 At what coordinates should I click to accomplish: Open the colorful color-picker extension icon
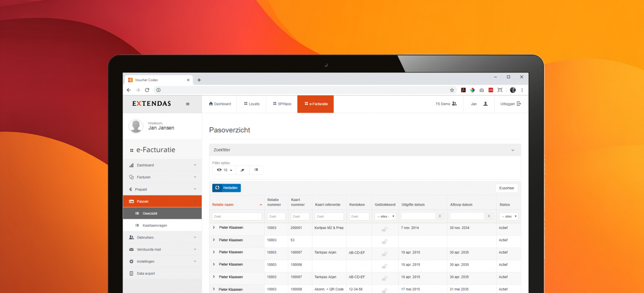[x=472, y=90]
